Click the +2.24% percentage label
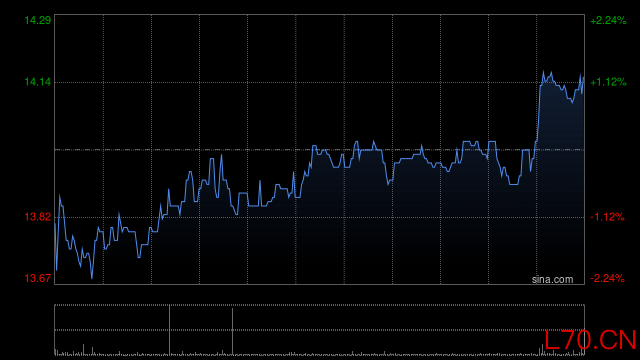640x360 pixels. click(608, 20)
